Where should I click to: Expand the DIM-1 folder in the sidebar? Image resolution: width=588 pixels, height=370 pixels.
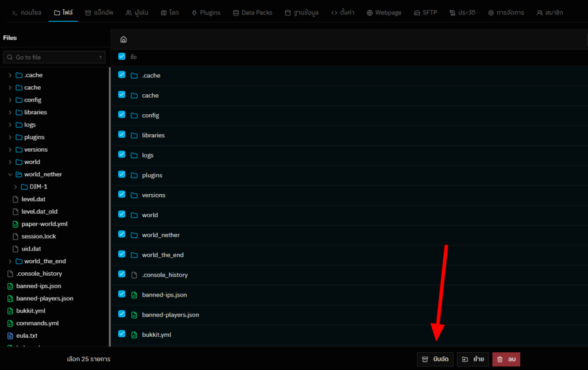pyautogui.click(x=16, y=186)
